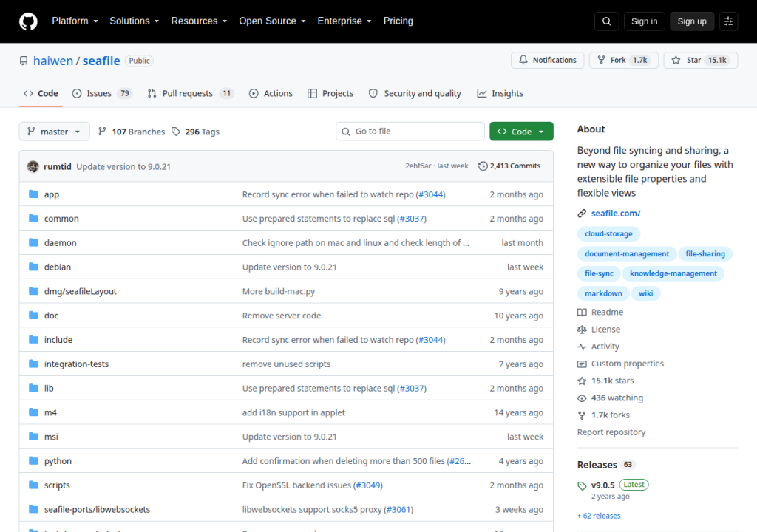This screenshot has height=532, width=757.
Task: Open the Pricing page
Action: point(398,21)
